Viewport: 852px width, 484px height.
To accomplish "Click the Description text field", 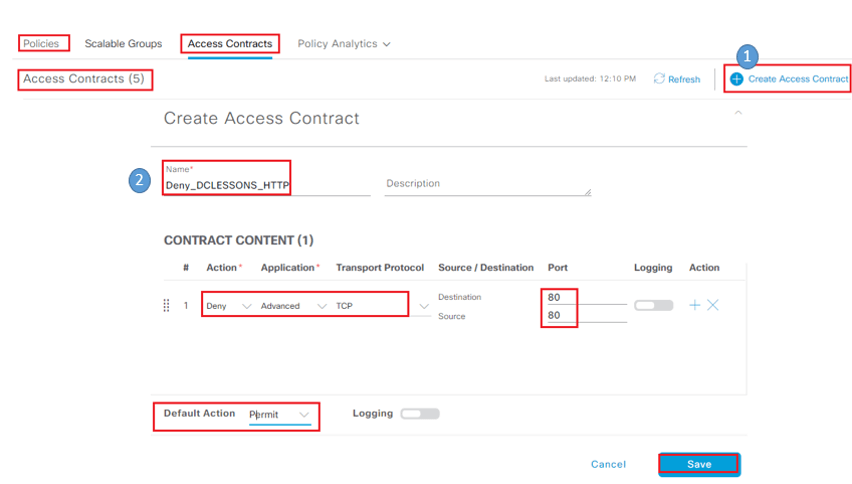I will [487, 184].
